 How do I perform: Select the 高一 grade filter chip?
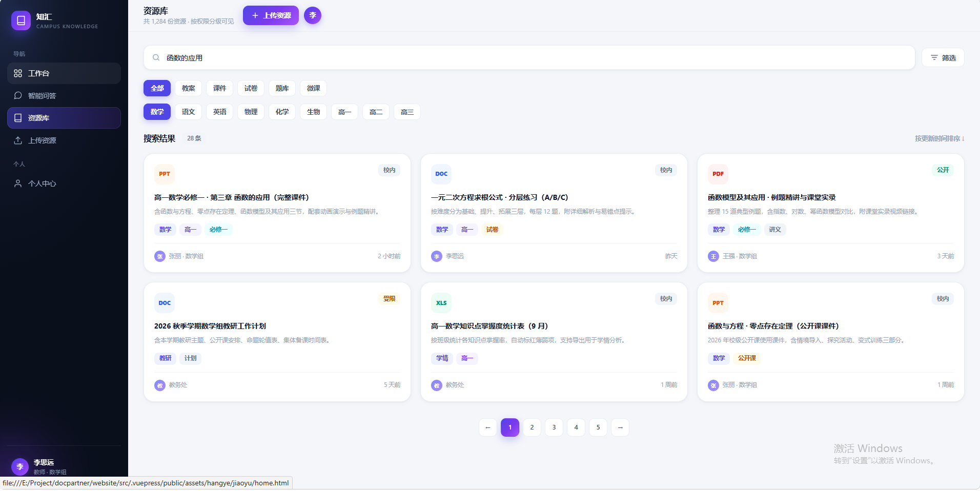click(344, 112)
